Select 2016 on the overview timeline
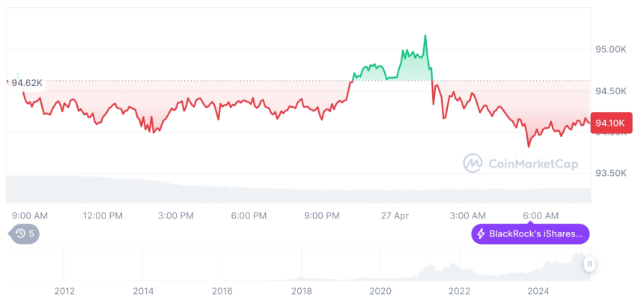The image size is (644, 300). (222, 291)
